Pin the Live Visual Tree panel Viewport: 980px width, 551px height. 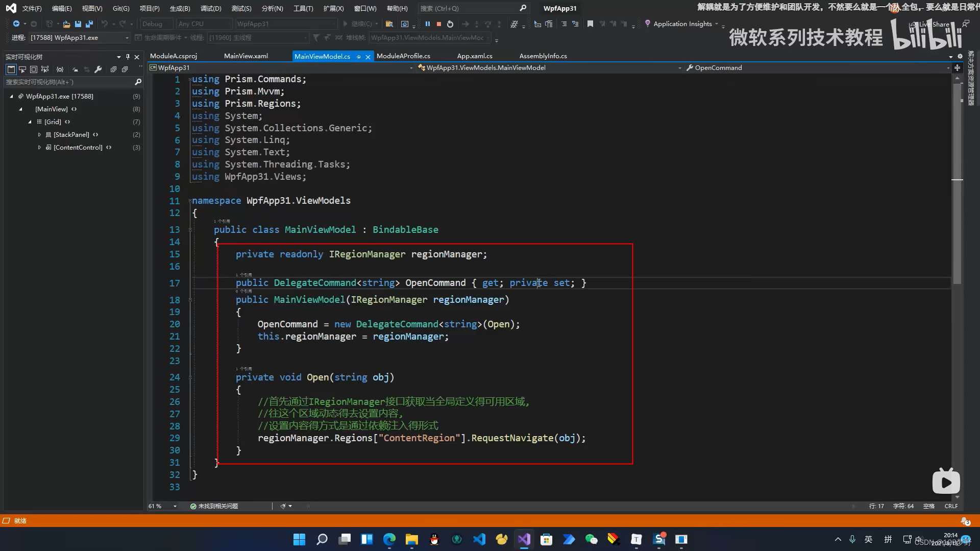point(128,57)
